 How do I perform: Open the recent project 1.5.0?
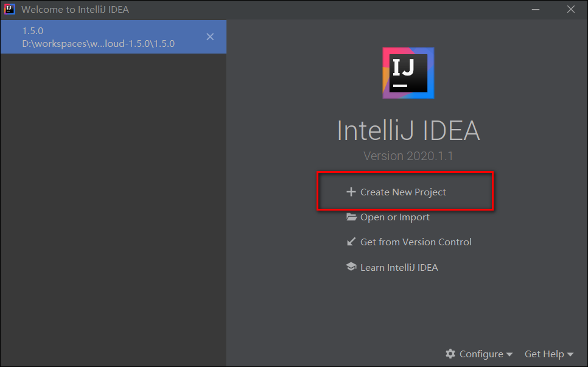[97, 37]
